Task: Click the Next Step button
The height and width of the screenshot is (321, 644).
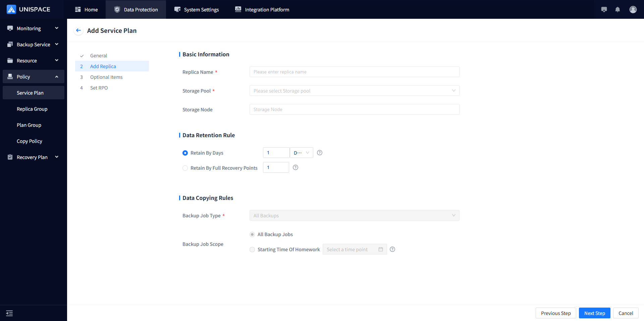Action: tap(594, 313)
